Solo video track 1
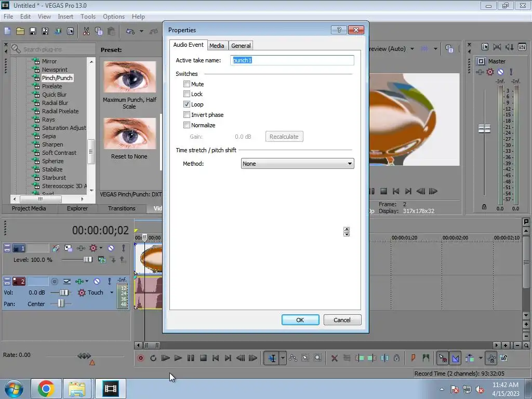 coord(124,248)
